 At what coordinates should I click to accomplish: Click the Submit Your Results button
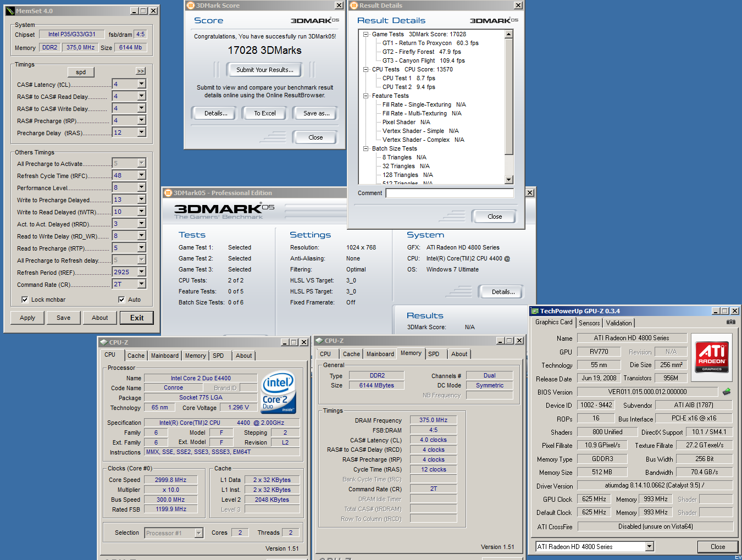coord(265,70)
